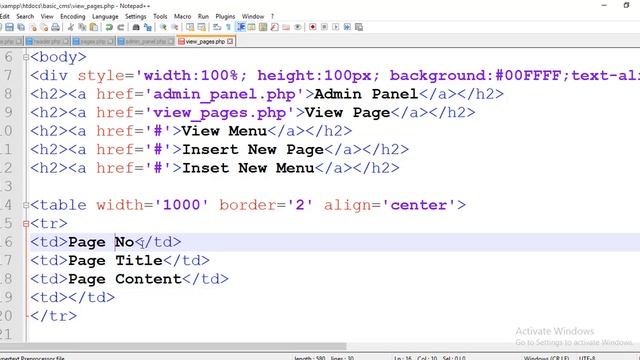Open the Run menu
Image resolution: width=640 pixels, height=360 pixels.
tap(203, 16)
